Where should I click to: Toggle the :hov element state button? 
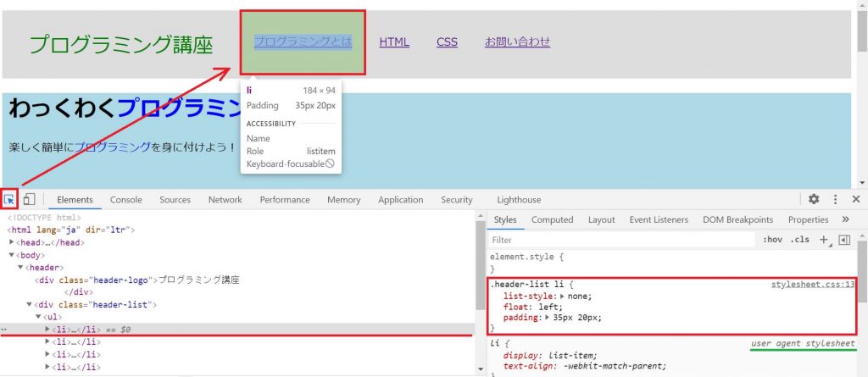(x=772, y=240)
